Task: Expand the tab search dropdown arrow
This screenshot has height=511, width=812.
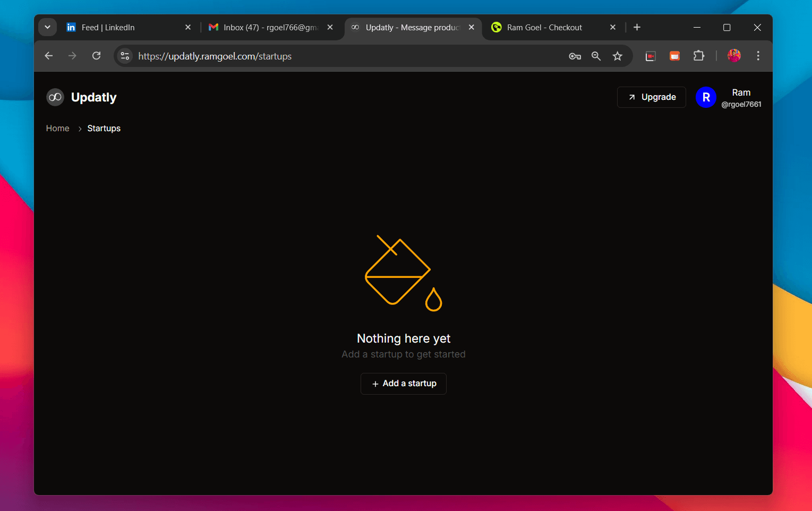Action: (48, 28)
